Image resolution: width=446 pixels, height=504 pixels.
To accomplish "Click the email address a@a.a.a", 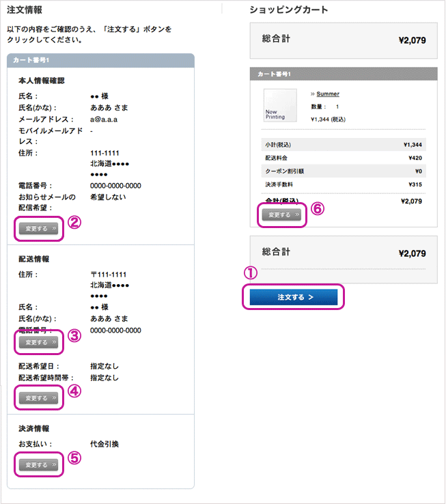I will tap(104, 120).
